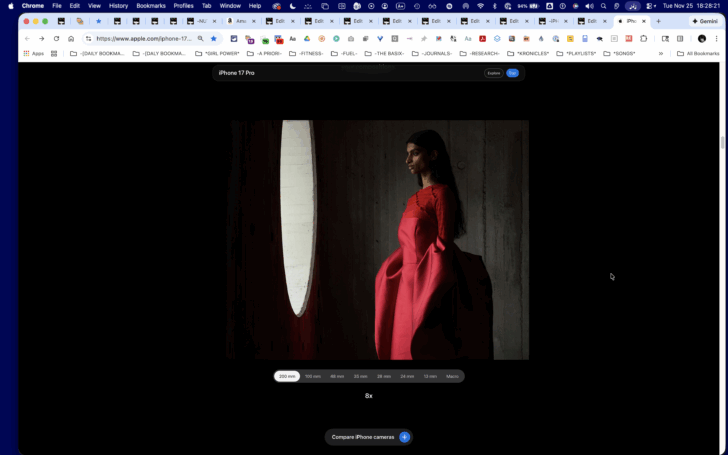Viewport: 728px width, 455px height.
Task: Open the Chrome extensions puzzle icon
Action: tap(644, 39)
